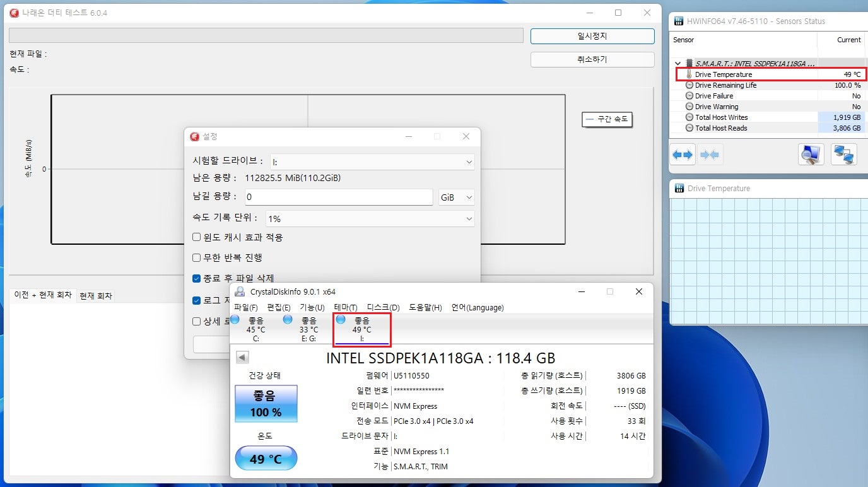
Task: Click the Drive Temperature graph window icon
Action: pos(679,188)
